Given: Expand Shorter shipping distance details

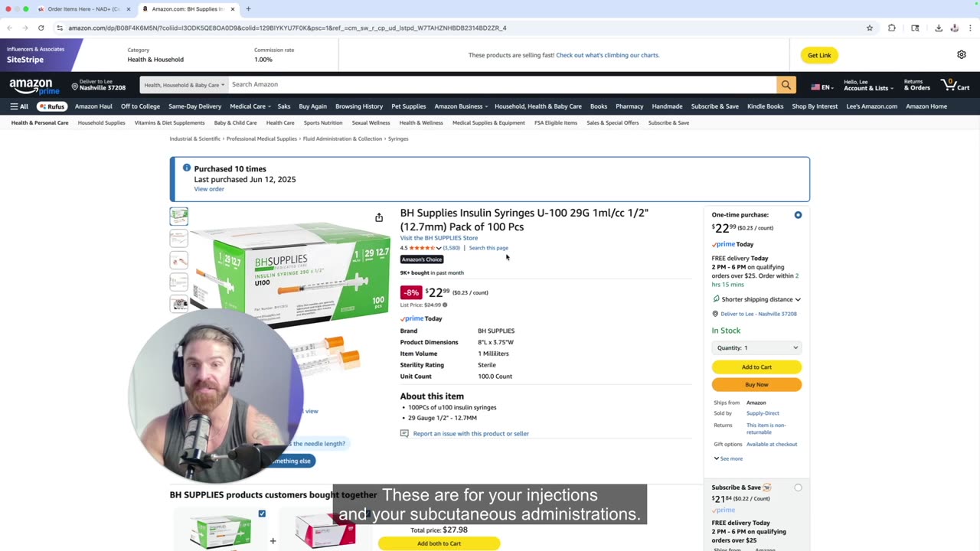Looking at the screenshot, I should pyautogui.click(x=756, y=299).
